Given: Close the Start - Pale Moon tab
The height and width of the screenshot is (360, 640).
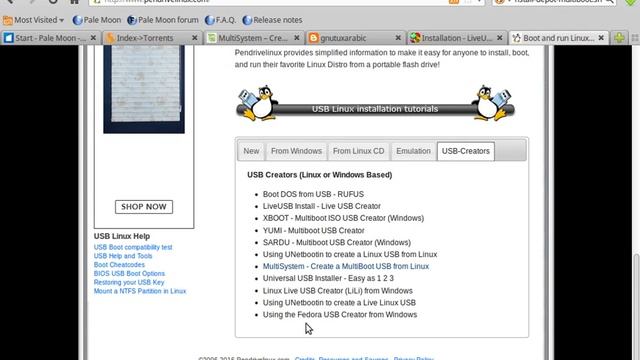Looking at the screenshot, I should coord(93,38).
